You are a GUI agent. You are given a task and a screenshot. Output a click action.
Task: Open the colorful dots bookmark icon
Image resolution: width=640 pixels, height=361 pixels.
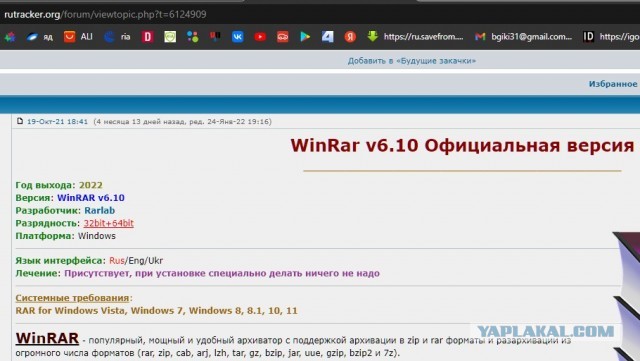193,37
